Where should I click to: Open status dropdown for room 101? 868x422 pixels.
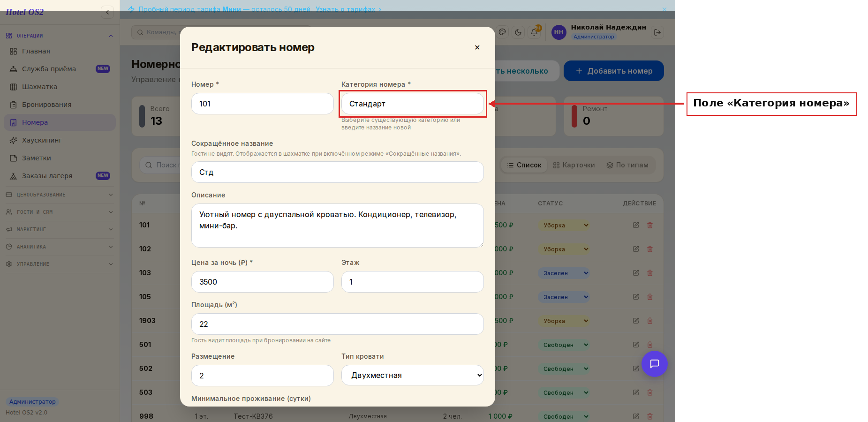(x=564, y=226)
